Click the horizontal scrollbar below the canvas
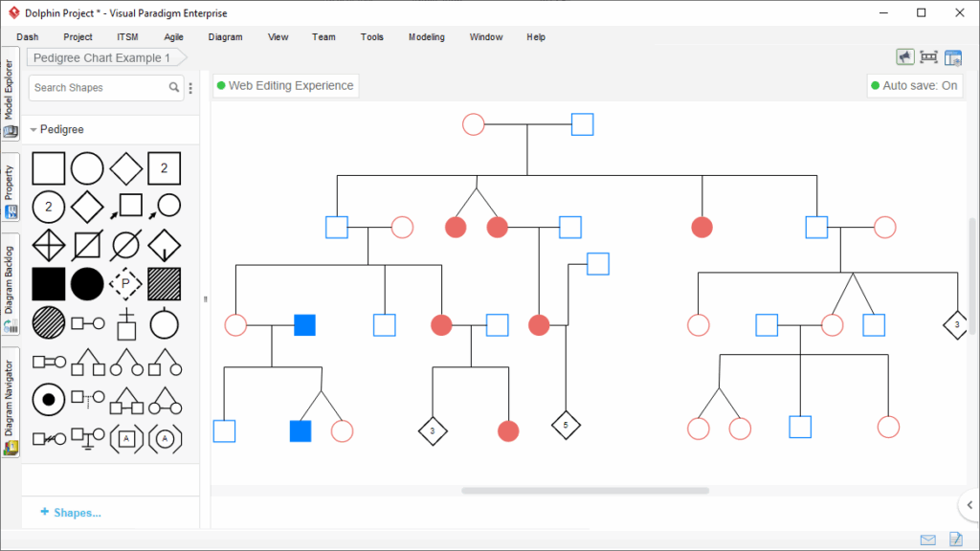Image resolution: width=980 pixels, height=551 pixels. click(585, 491)
